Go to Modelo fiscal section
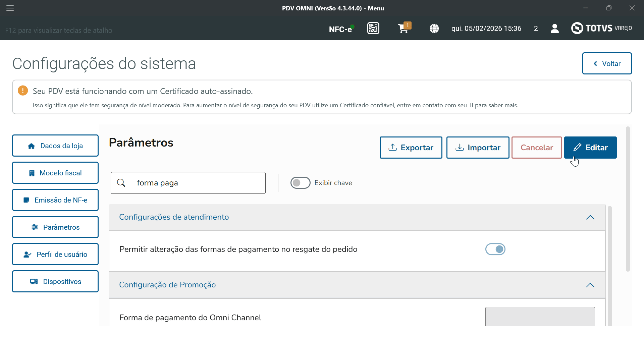 pos(55,173)
